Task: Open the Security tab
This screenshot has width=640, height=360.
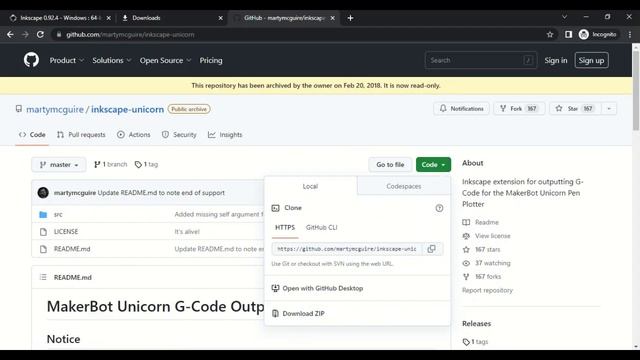Action: [x=179, y=135]
